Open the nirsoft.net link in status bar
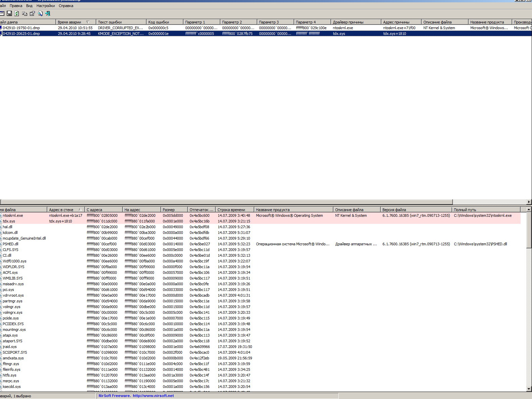532x399 pixels. [153, 396]
